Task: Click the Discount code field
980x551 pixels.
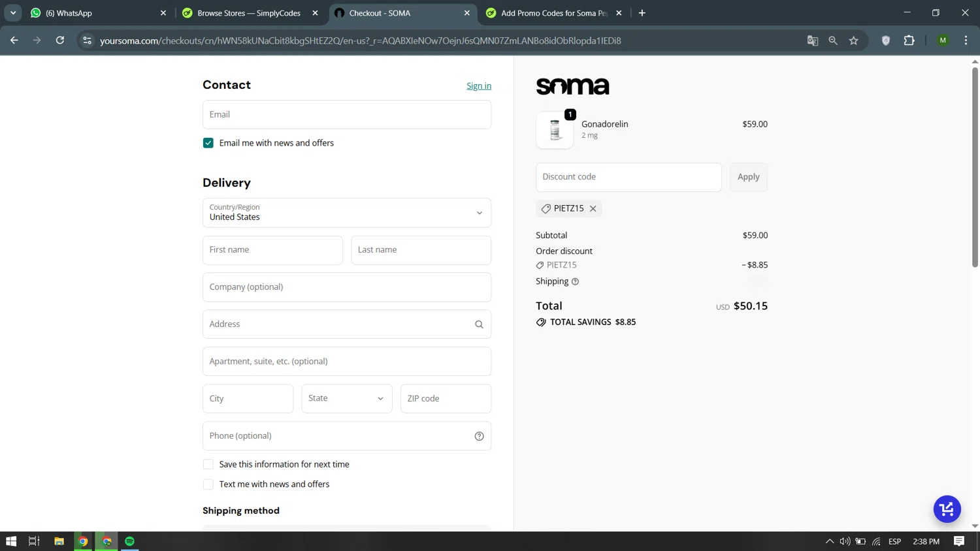Action: [x=629, y=177]
